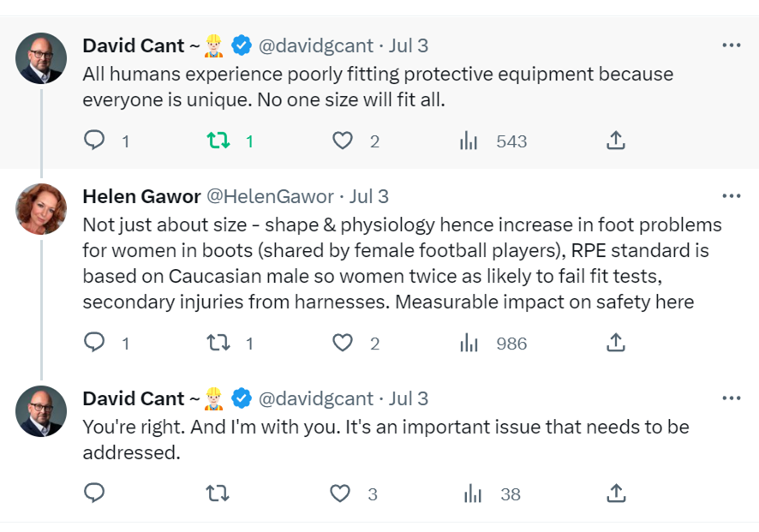Reply to David Cant's second tweet

tap(95, 493)
